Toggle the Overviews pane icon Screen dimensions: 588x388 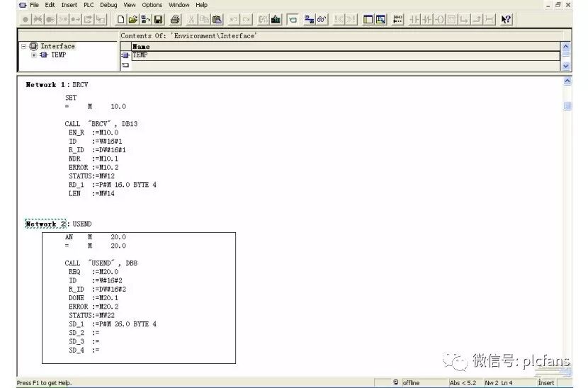click(368, 19)
